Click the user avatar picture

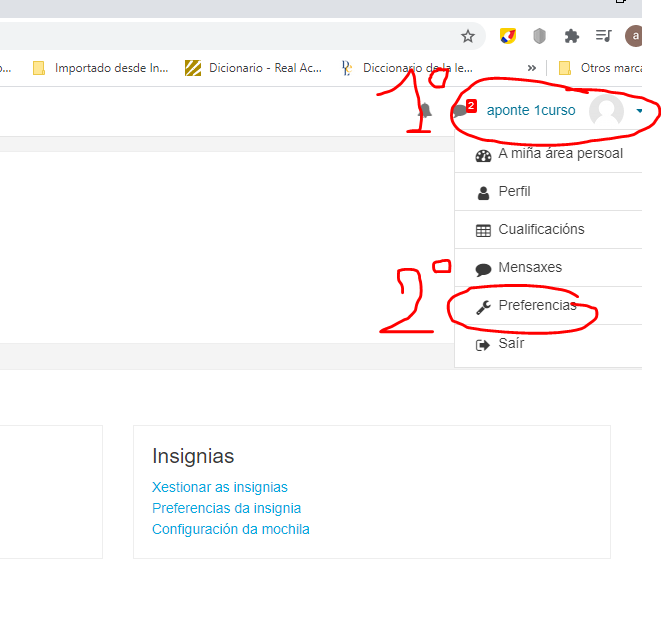606,111
